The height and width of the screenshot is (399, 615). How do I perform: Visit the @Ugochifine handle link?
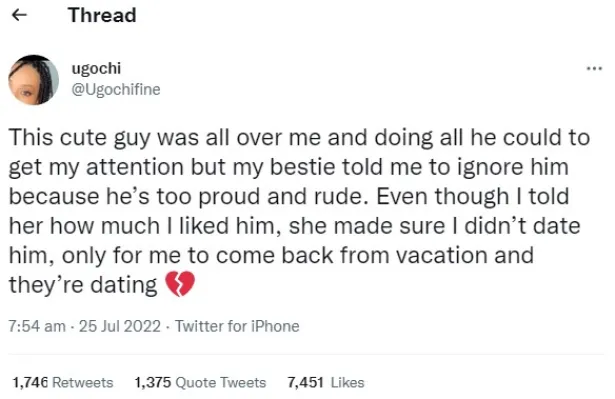116,89
